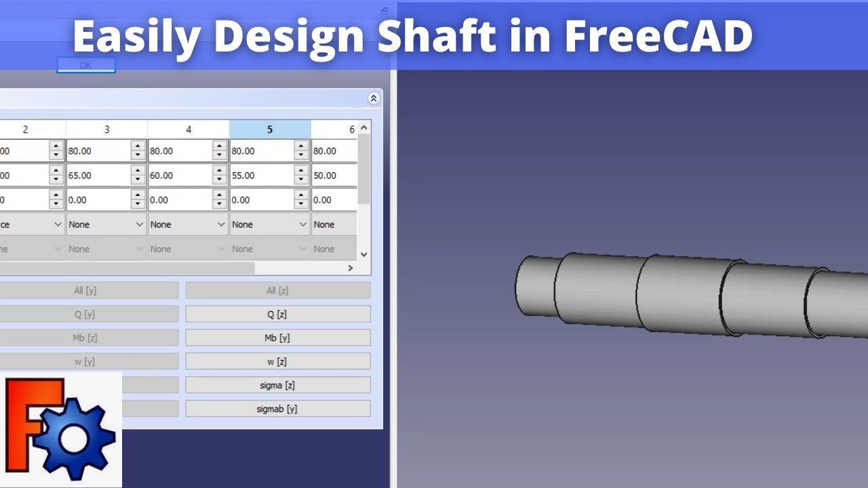Increase the column 5 80.00 value with up arrow
This screenshot has width=868, height=488.
[301, 146]
